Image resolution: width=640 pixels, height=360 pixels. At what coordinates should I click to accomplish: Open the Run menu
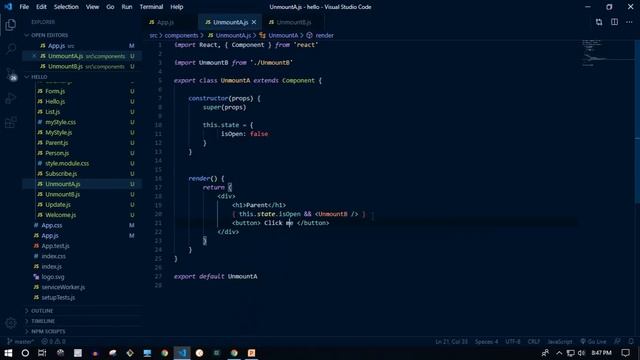coord(127,7)
